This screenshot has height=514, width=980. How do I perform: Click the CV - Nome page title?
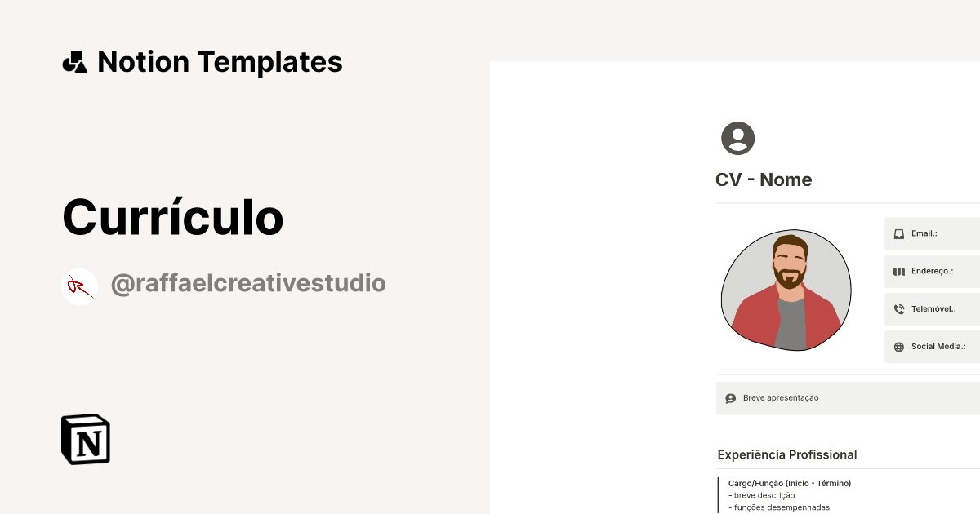[764, 179]
